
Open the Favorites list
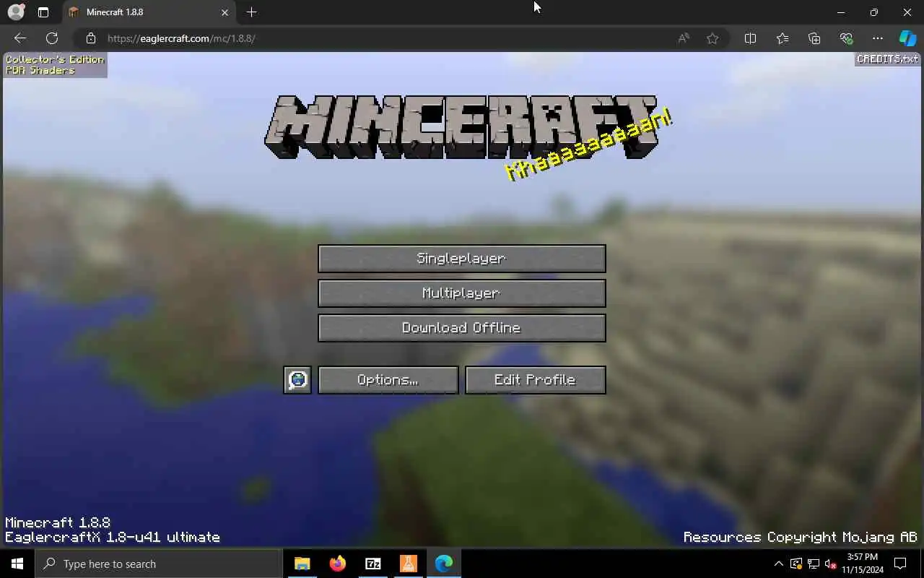pyautogui.click(x=783, y=38)
